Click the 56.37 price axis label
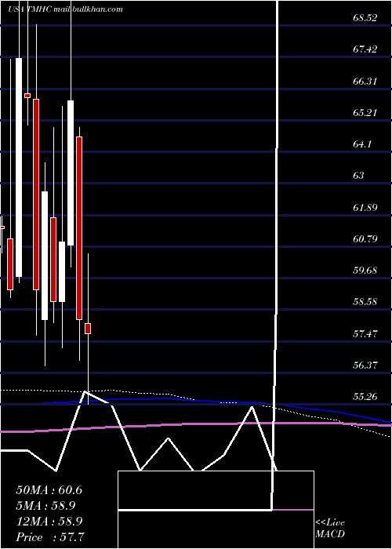 coord(365,365)
